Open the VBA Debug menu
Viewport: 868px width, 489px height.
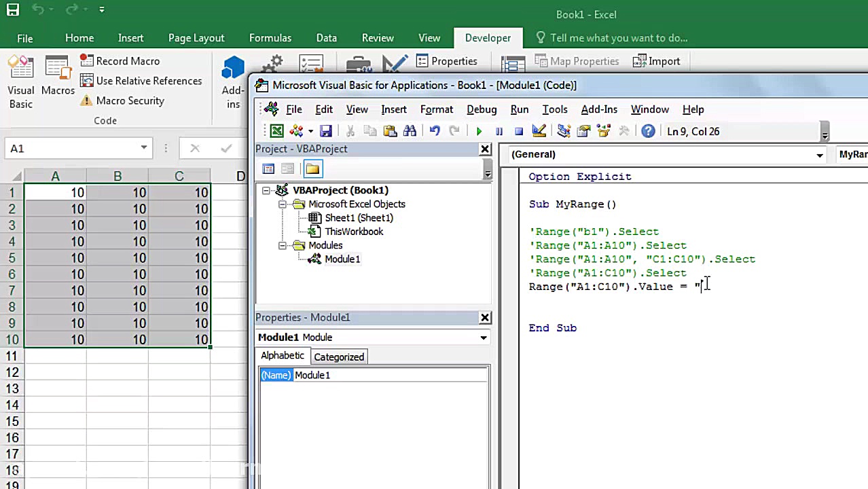[x=482, y=109]
